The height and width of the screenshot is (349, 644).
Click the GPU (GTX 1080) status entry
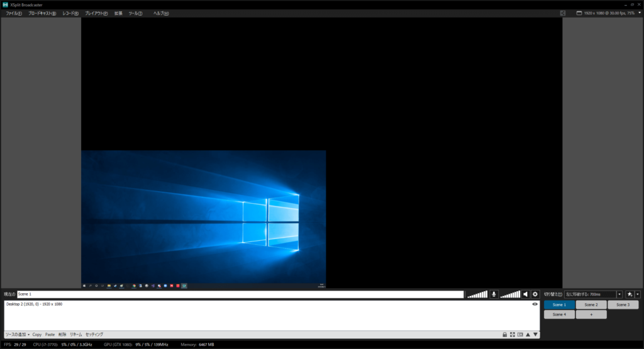[x=136, y=345]
